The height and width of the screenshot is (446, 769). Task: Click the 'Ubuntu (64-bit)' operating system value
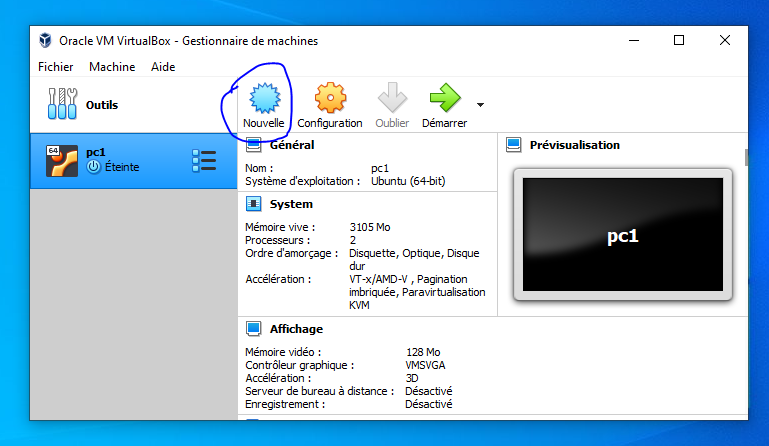pyautogui.click(x=408, y=181)
